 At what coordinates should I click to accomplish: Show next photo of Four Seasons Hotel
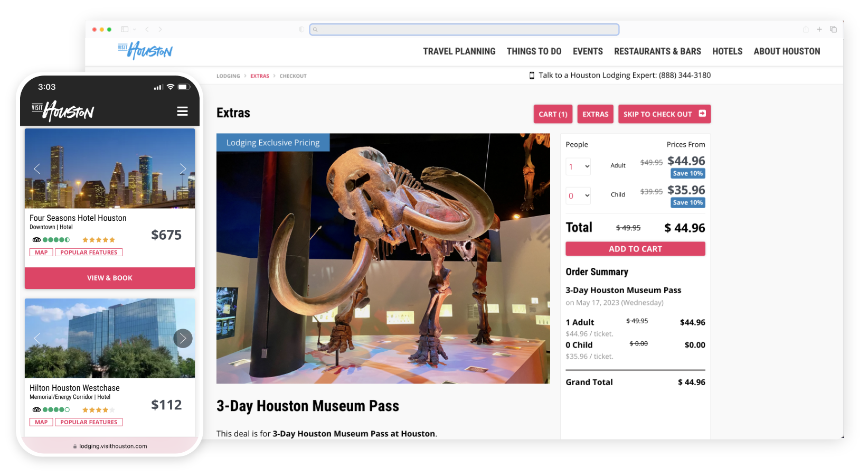coord(183,169)
